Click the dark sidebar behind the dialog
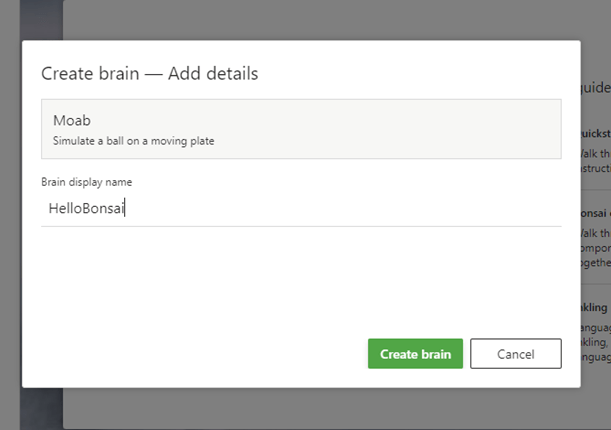This screenshot has height=430, width=611. (x=10, y=200)
